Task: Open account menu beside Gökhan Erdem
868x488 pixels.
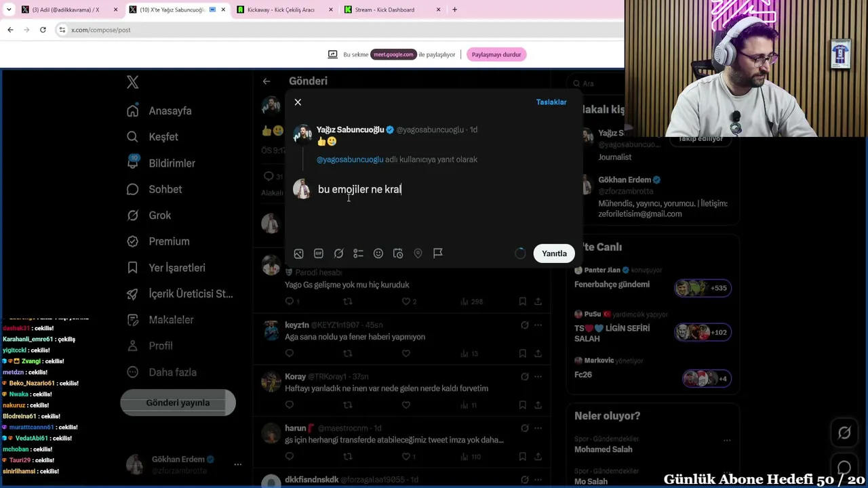Action: coord(238,465)
